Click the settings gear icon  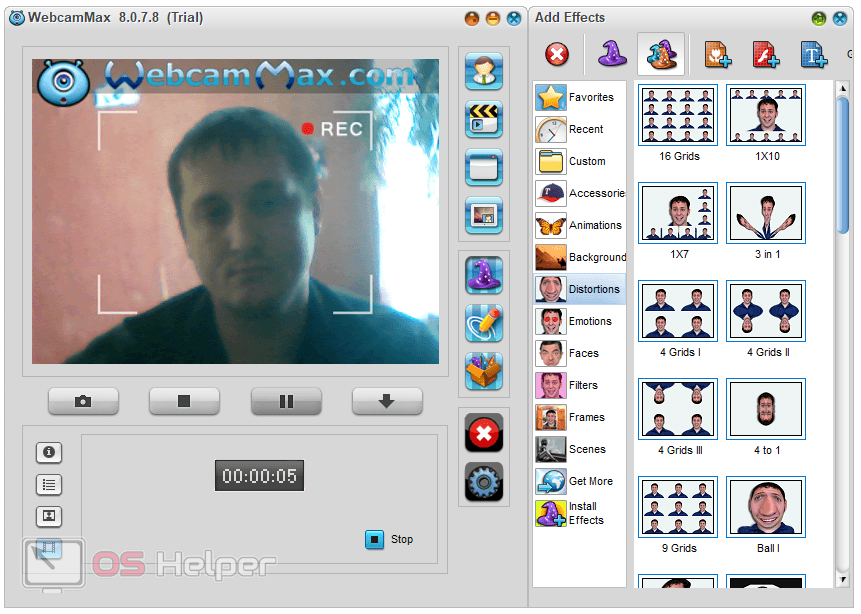pos(484,482)
